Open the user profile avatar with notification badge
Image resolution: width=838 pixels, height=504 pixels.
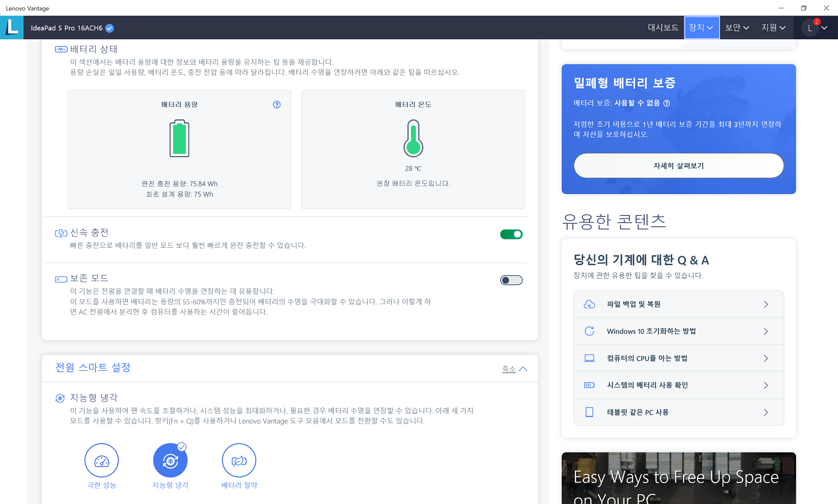(x=810, y=28)
